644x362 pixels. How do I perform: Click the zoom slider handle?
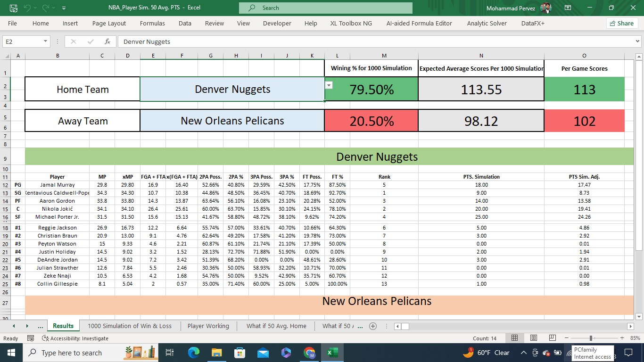point(591,338)
